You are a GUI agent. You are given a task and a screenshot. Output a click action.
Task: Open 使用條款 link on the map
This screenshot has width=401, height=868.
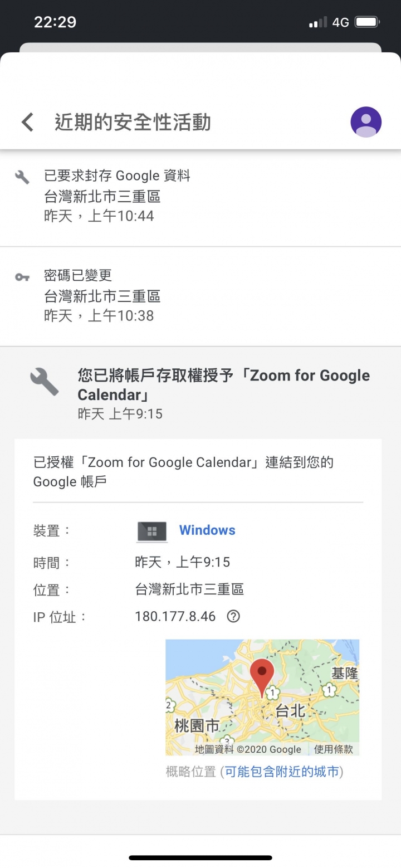pos(333,749)
